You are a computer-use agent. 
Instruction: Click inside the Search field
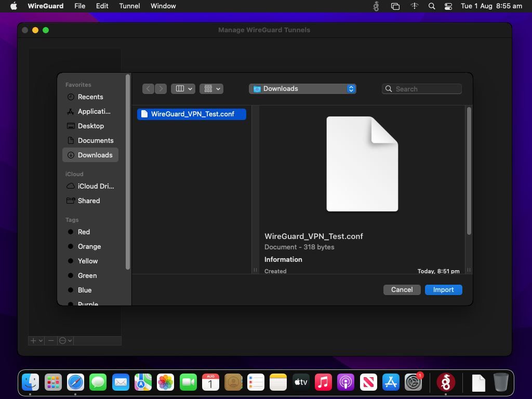[x=421, y=88]
